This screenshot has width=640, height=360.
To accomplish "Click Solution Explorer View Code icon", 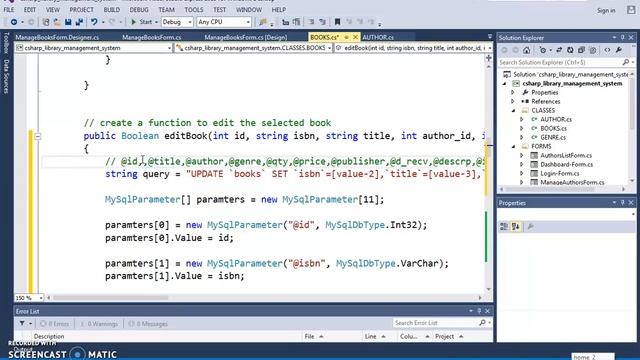I will click(607, 50).
